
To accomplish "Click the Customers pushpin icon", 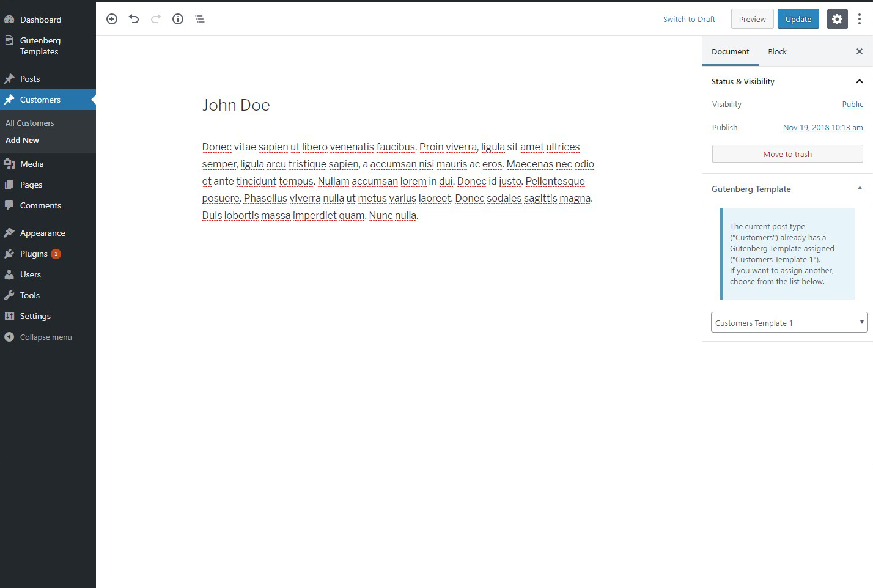I will coord(9,100).
